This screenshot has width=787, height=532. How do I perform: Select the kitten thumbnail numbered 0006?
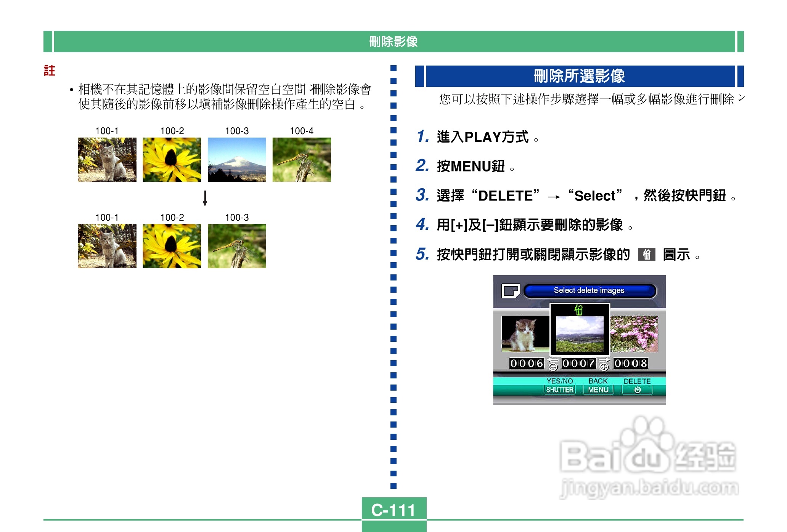[525, 334]
